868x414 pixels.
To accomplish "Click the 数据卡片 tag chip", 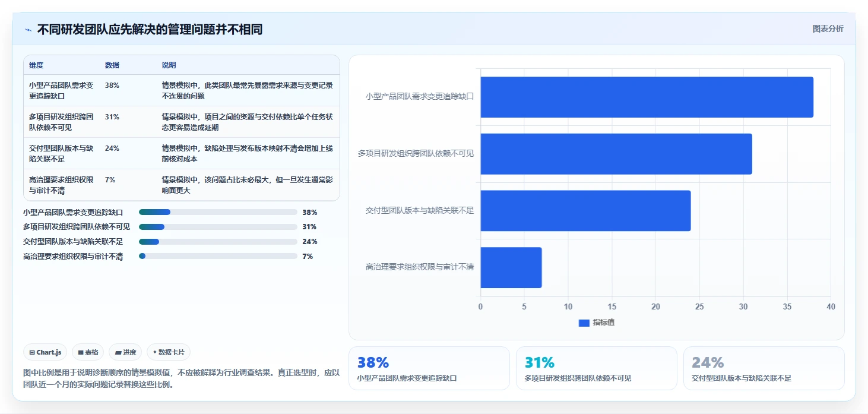I will coord(169,352).
